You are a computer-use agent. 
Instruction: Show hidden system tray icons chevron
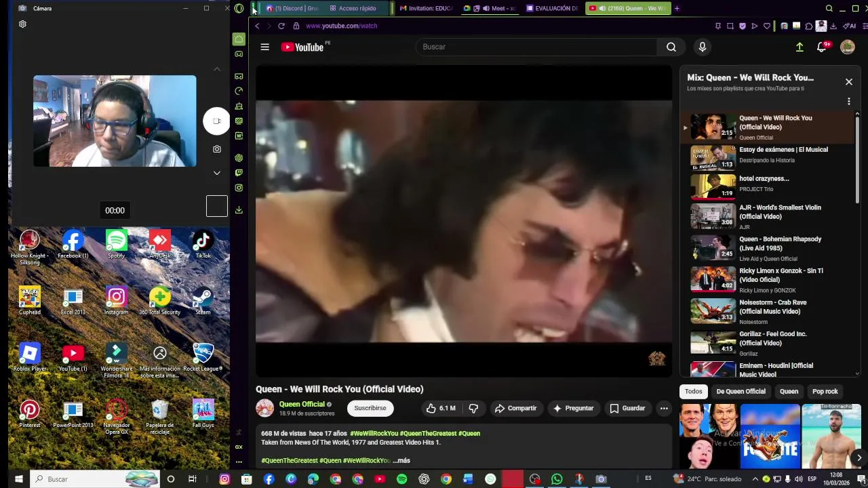(755, 479)
